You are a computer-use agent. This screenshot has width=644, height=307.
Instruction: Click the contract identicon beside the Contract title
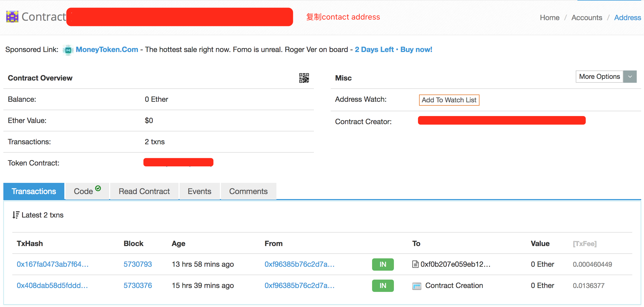click(12, 16)
